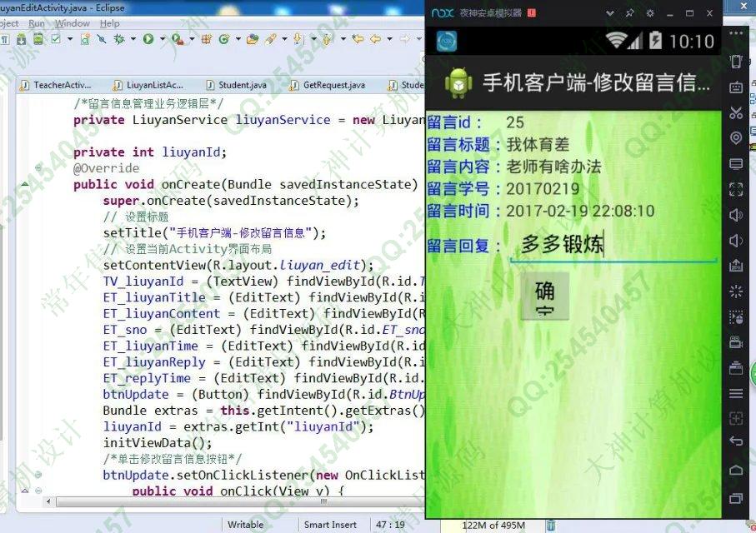Image resolution: width=756 pixels, height=533 pixels.
Task: Start debugging with the green bug icon
Action: (x=119, y=39)
